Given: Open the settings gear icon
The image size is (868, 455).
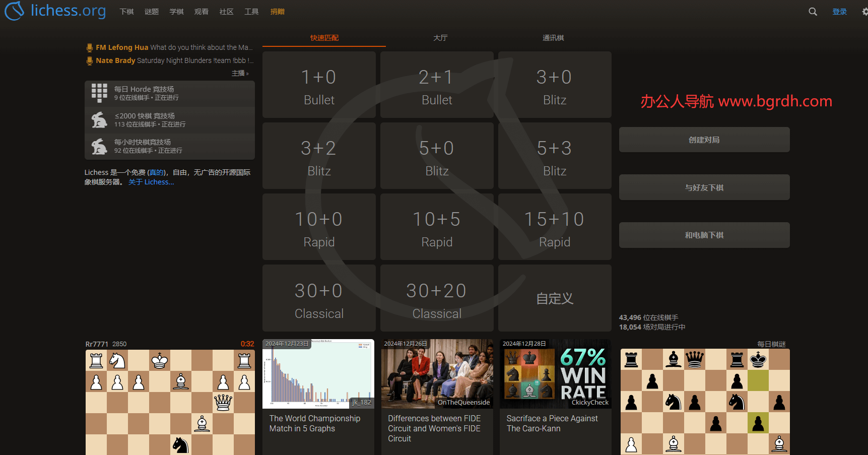Looking at the screenshot, I should point(864,12).
